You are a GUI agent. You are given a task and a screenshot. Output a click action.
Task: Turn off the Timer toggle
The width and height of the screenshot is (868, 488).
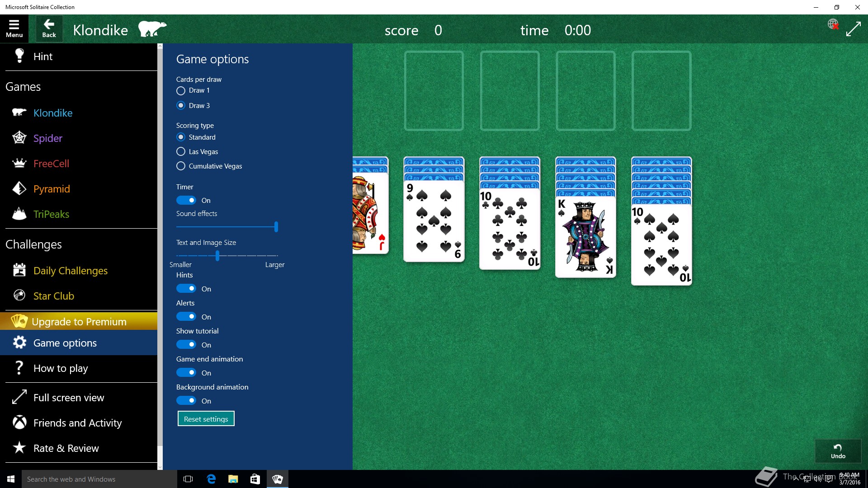[x=186, y=200]
